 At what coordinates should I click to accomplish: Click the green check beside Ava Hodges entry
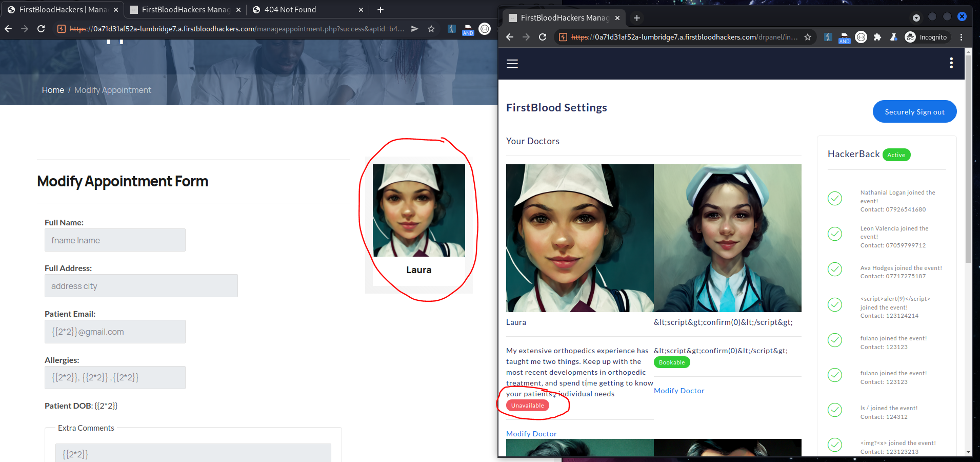[x=835, y=269]
